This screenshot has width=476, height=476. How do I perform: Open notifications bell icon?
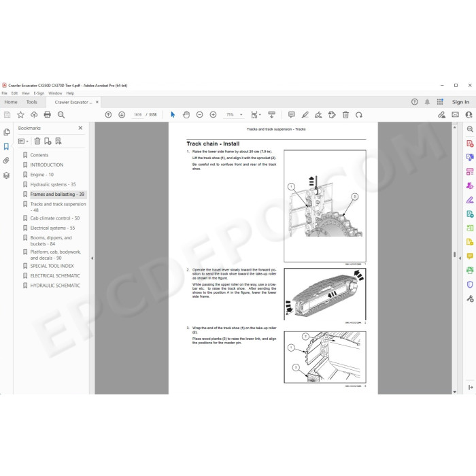[427, 102]
